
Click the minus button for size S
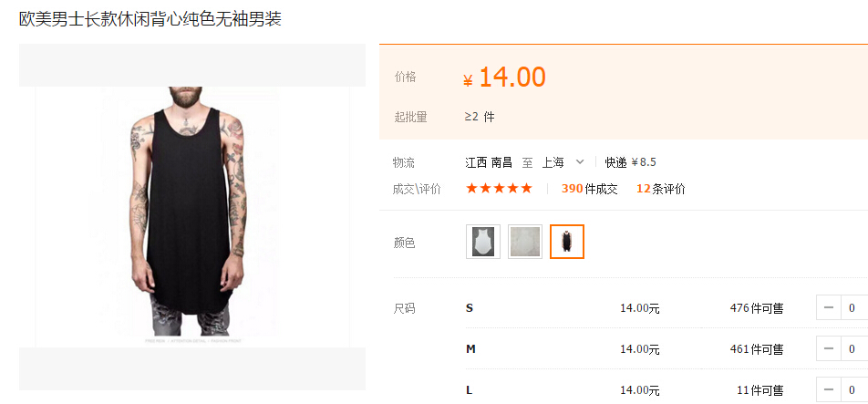coord(829,307)
